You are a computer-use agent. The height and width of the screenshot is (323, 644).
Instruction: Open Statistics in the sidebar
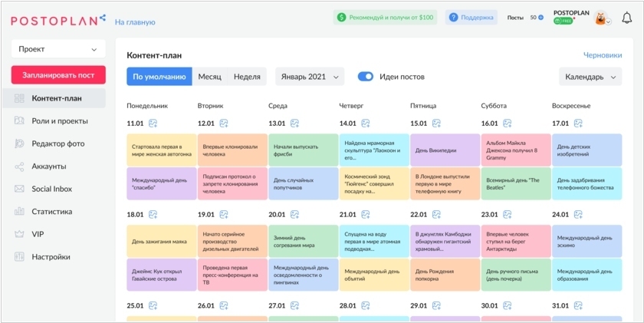click(51, 212)
